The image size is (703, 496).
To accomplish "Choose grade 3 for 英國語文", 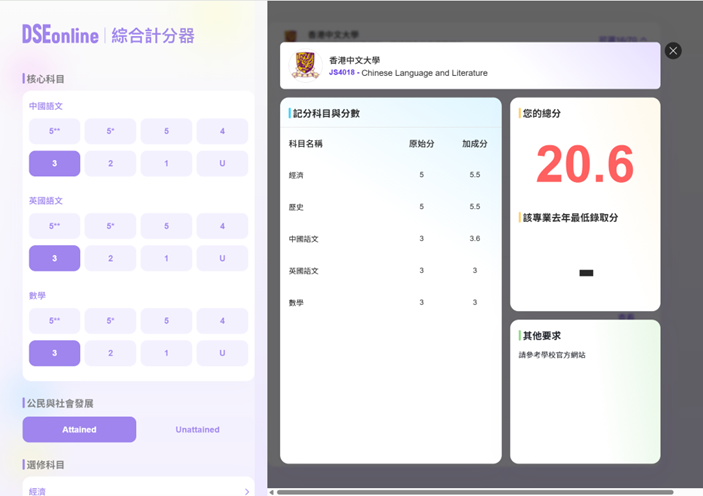I will 55,258.
